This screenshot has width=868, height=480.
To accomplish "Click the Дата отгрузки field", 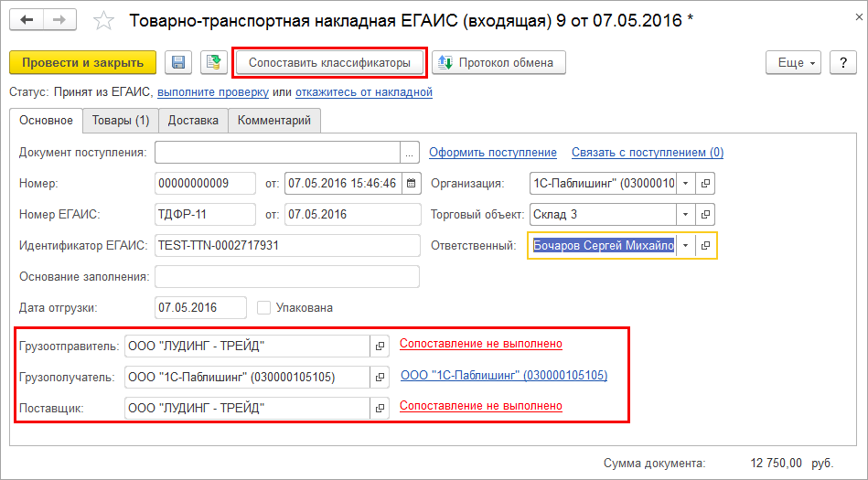I will pos(200,308).
